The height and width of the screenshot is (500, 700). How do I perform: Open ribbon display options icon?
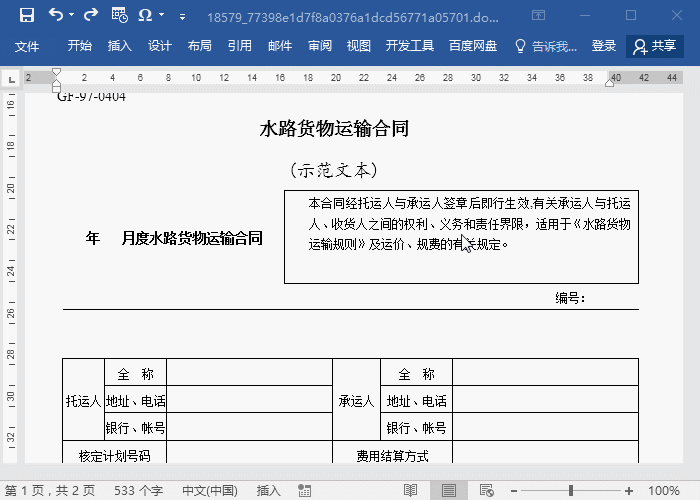pos(538,15)
